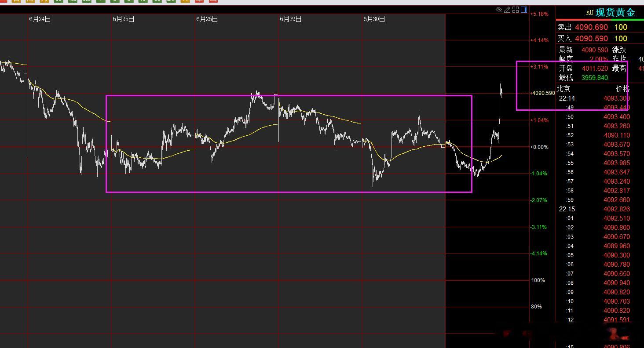
Task: Select the tick price 4092.817
Action: tap(617, 191)
